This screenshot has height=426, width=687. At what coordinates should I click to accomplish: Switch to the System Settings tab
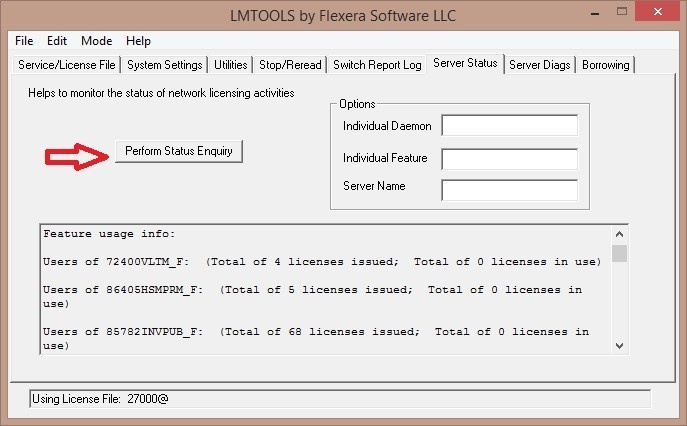click(165, 65)
